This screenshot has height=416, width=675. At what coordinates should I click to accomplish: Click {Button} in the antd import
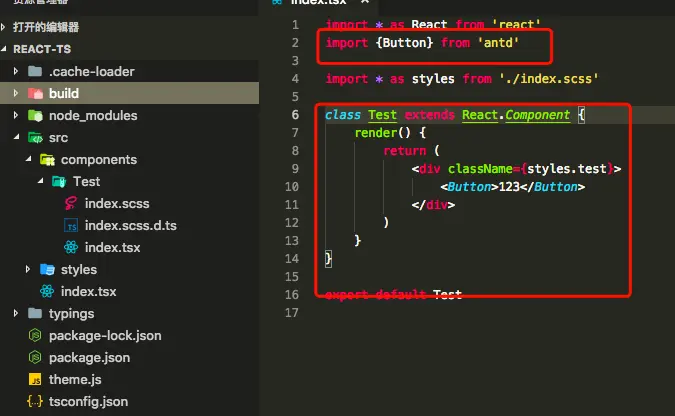click(404, 43)
